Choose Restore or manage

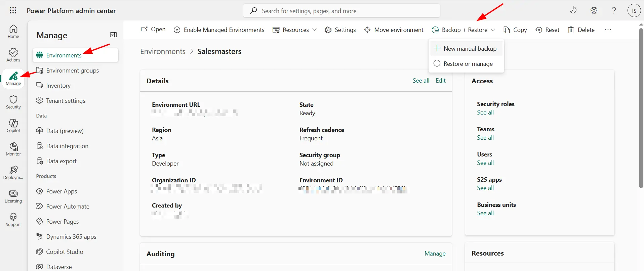point(466,63)
